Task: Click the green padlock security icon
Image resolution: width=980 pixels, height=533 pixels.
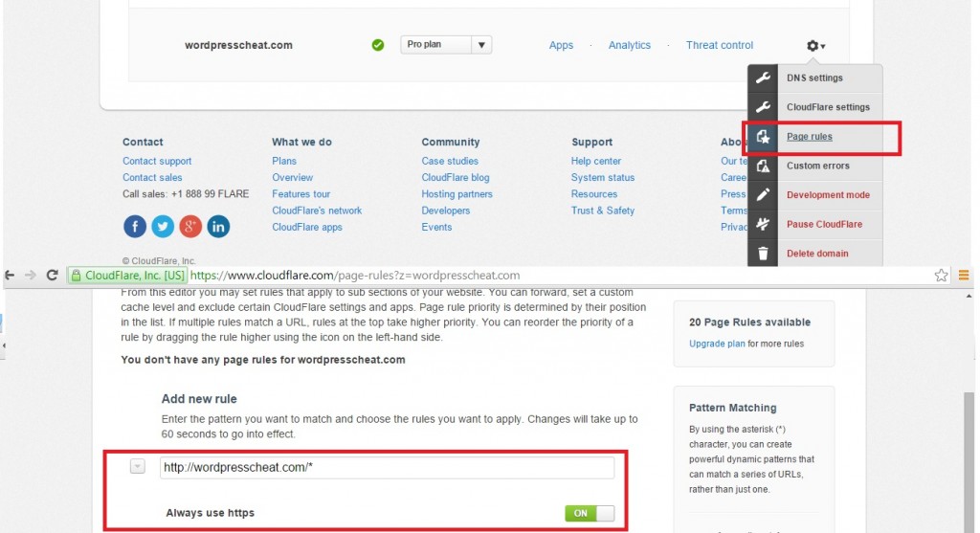Action: (76, 276)
